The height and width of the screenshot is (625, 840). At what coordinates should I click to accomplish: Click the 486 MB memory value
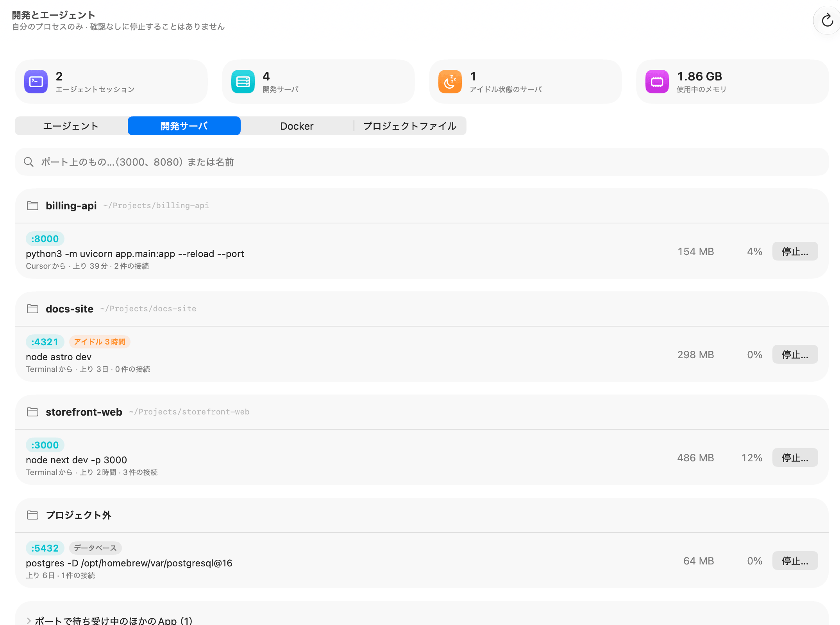click(695, 457)
